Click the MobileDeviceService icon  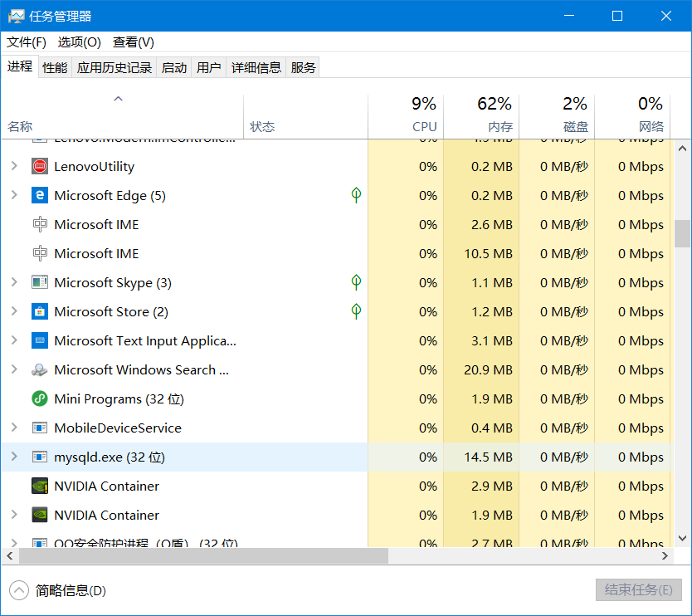40,428
